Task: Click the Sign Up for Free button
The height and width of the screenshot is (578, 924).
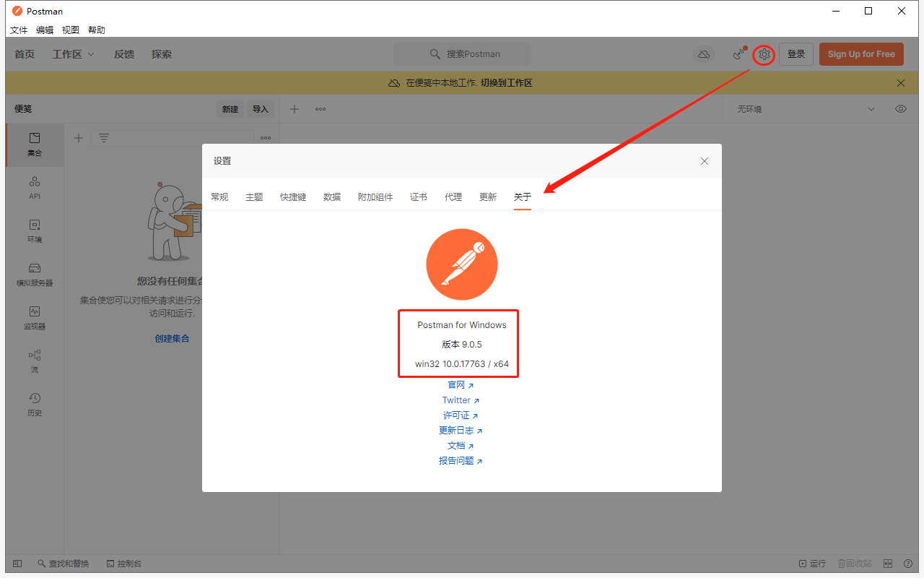Action: pos(861,54)
